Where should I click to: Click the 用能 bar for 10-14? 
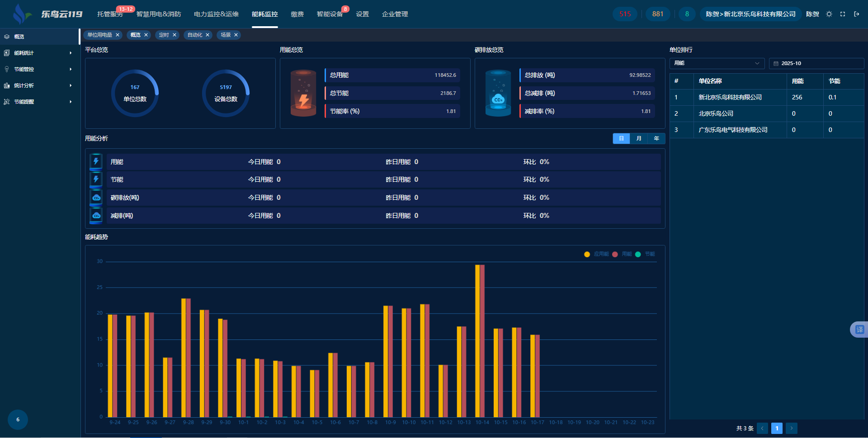(x=482, y=341)
